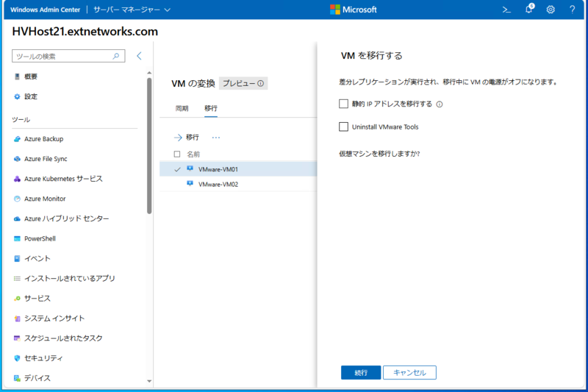Collapse the tools sidebar chevron

coord(139,56)
